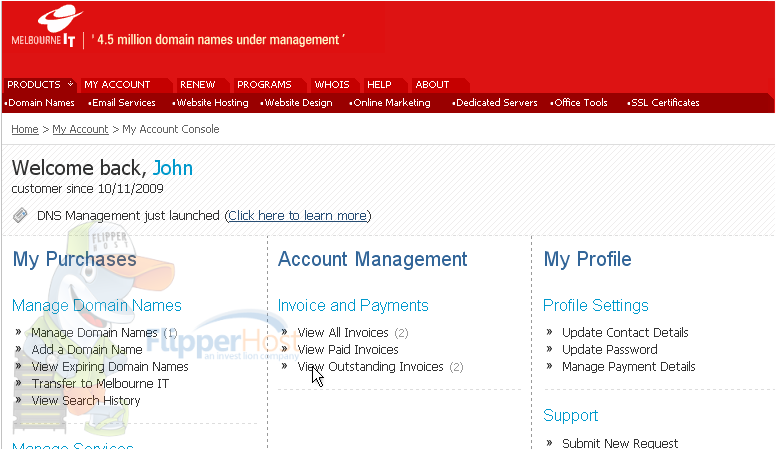Image resolution: width=776 pixels, height=450 pixels.
Task: Click the My Profile heading
Action: click(x=587, y=259)
